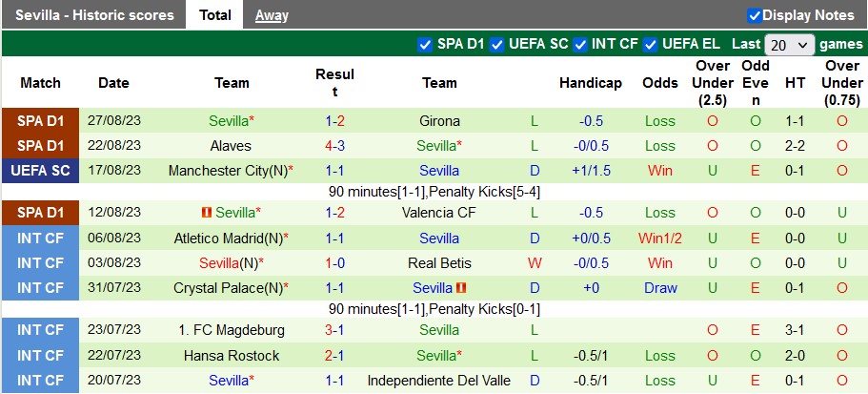868x394 pixels.
Task: Select the Total tab
Action: [215, 15]
